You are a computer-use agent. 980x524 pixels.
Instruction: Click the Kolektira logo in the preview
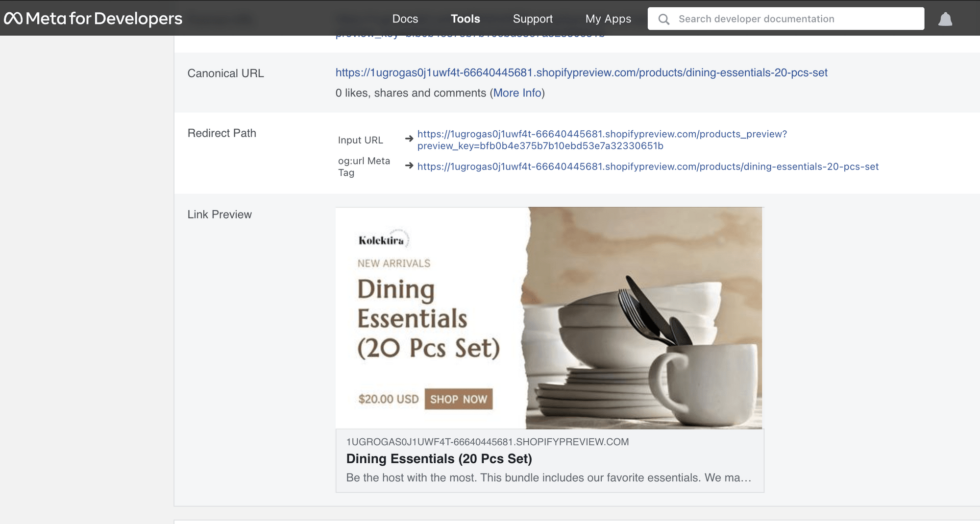381,239
